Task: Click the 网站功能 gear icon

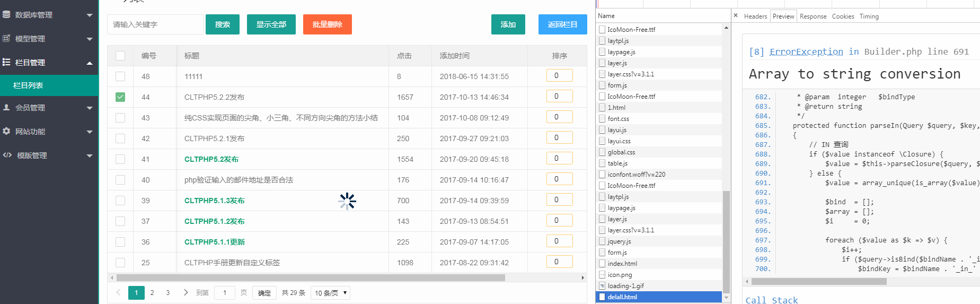Action: [x=6, y=131]
